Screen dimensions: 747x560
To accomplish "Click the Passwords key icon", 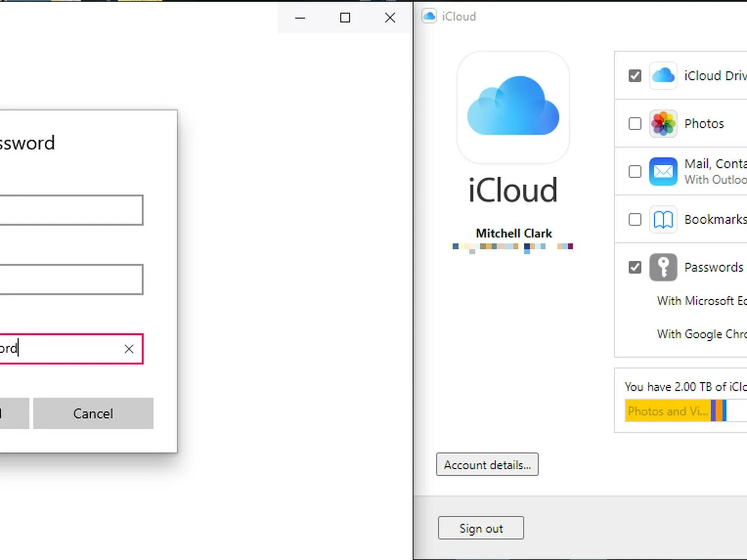I will (x=663, y=267).
